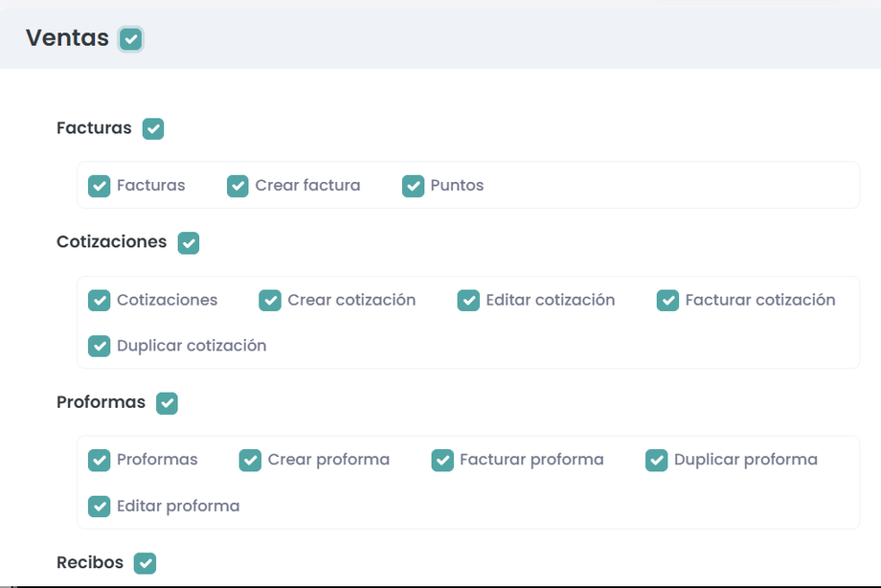Disable the Editar proforma permission
This screenshot has height=588, width=881.
(100, 506)
